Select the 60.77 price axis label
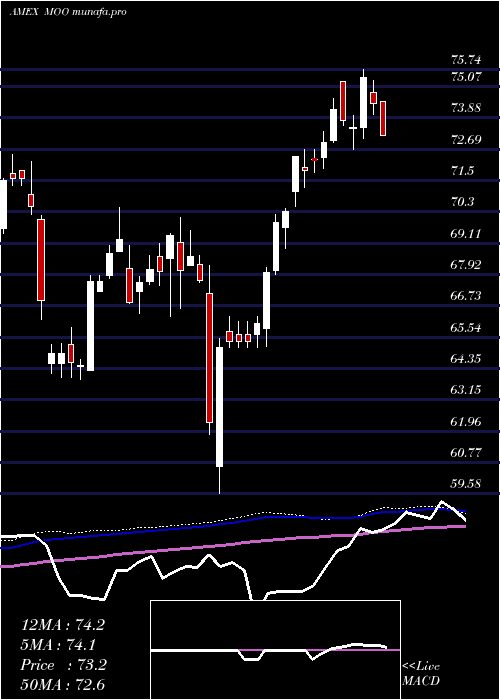The width and height of the screenshot is (500, 700). point(466,453)
